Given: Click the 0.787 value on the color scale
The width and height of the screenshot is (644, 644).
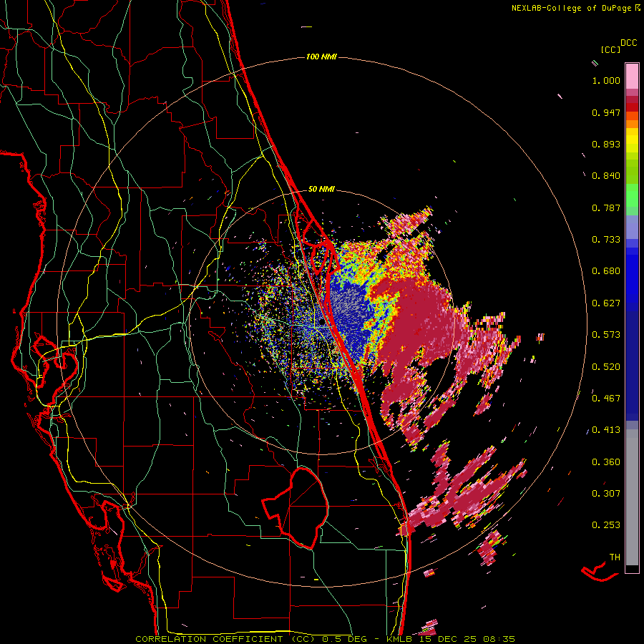Looking at the screenshot, I should pos(606,208).
